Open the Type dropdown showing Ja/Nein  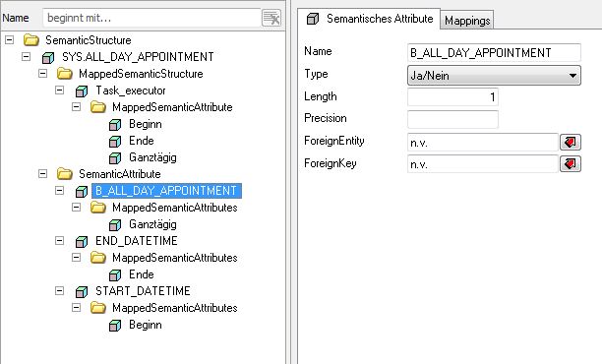pyautogui.click(x=494, y=75)
